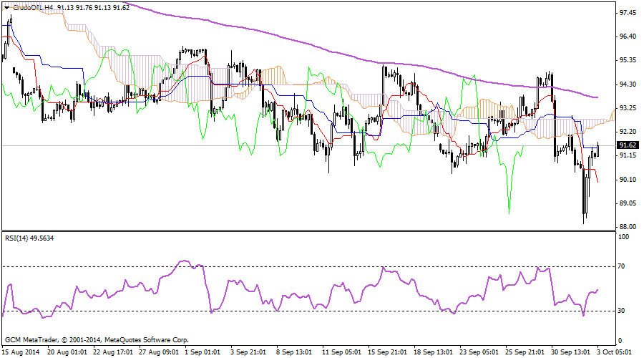Click the 88.00 price axis label
Viewport: 644px width, 358px height.
(x=629, y=226)
